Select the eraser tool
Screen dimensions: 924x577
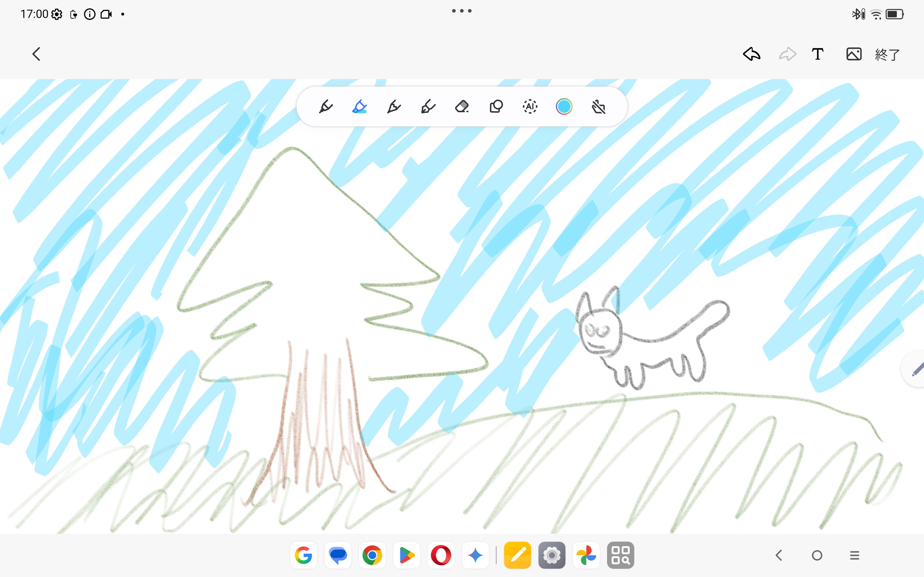point(462,106)
